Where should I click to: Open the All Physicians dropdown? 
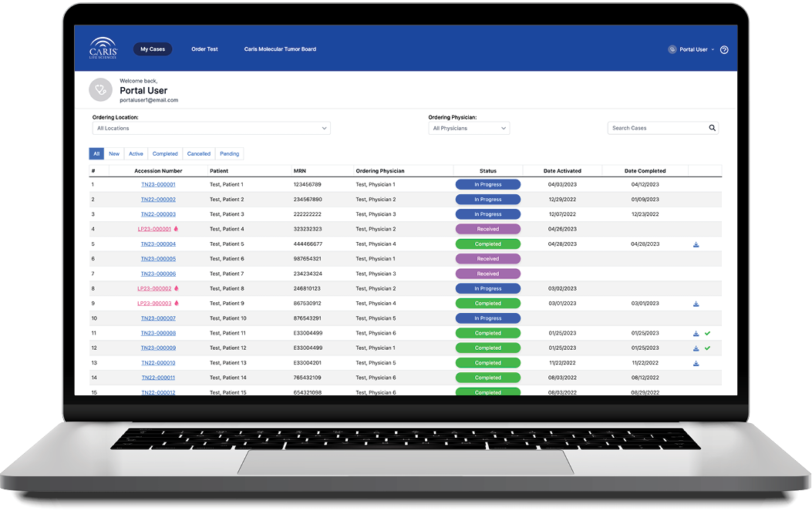pos(469,128)
